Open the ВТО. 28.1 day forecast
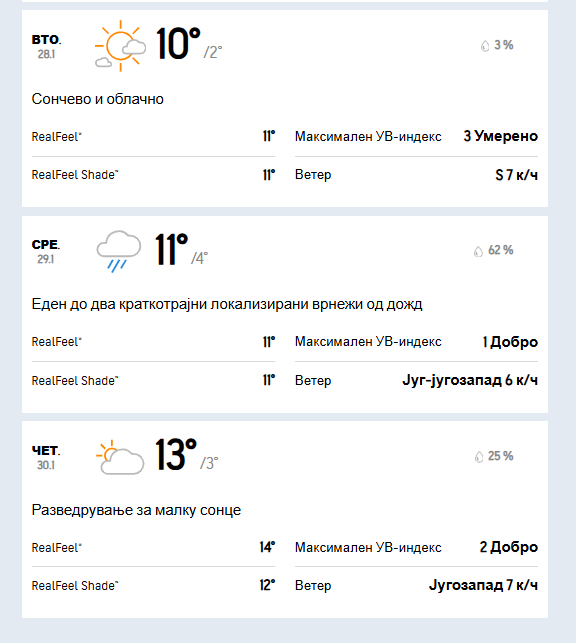The height and width of the screenshot is (643, 576). pos(285,108)
